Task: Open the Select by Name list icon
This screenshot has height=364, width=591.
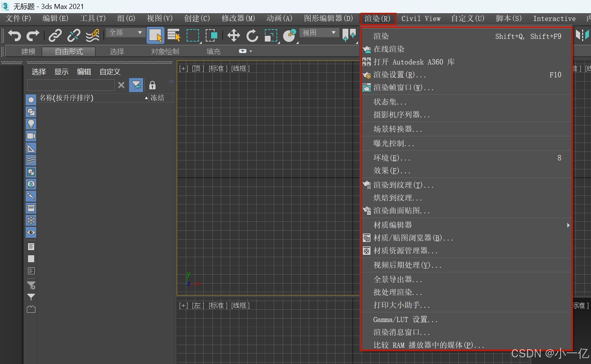Action: coord(174,35)
